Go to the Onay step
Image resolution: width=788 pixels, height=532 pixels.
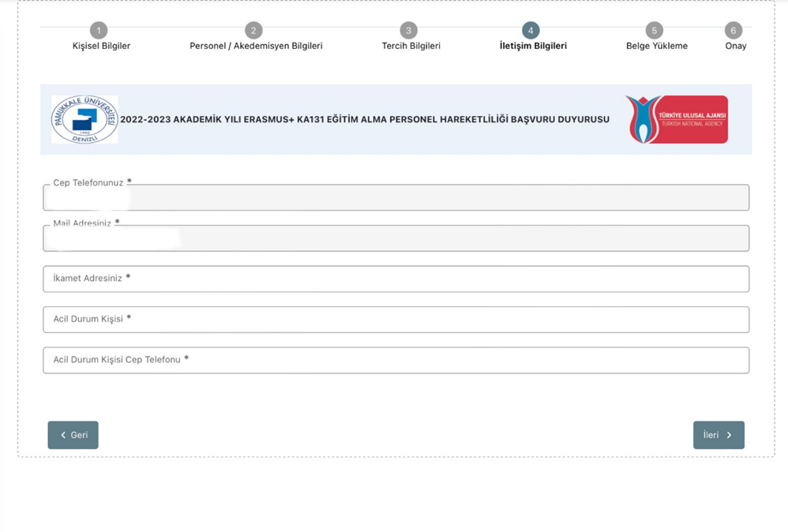click(x=735, y=46)
